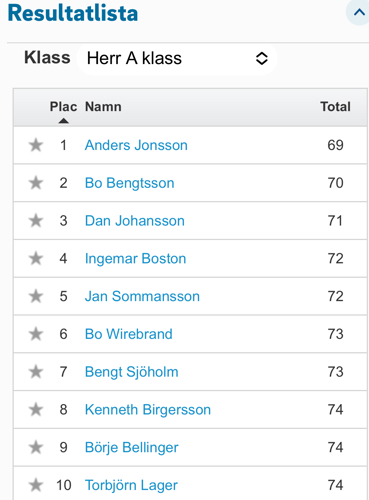
Task: Sort results by Total column
Action: [335, 107]
